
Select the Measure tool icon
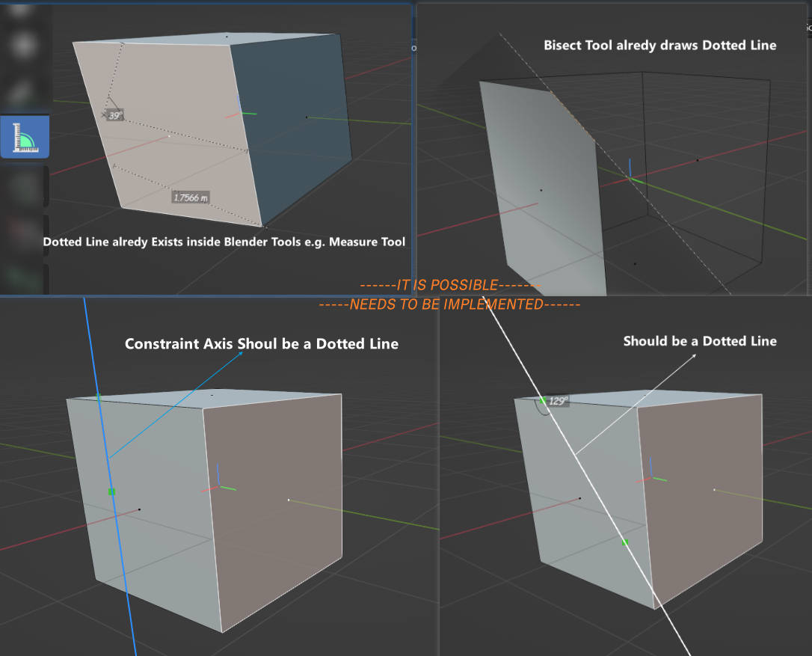coord(25,137)
